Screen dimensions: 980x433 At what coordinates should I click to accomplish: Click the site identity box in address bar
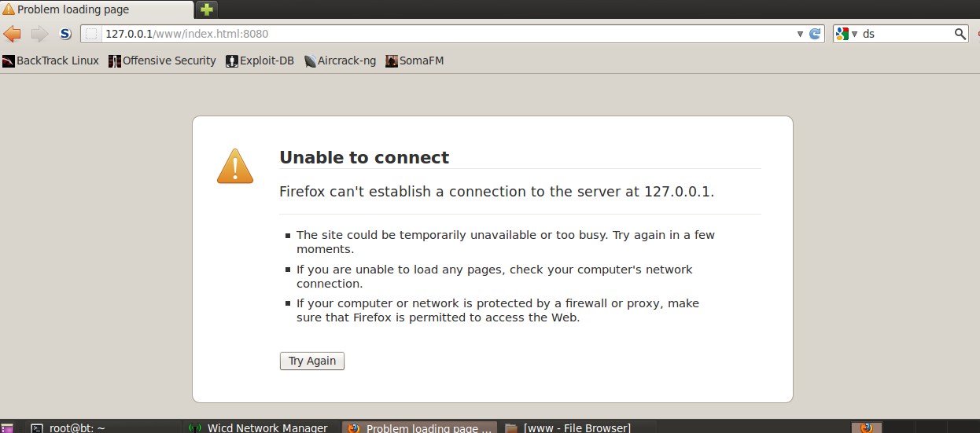tap(92, 34)
